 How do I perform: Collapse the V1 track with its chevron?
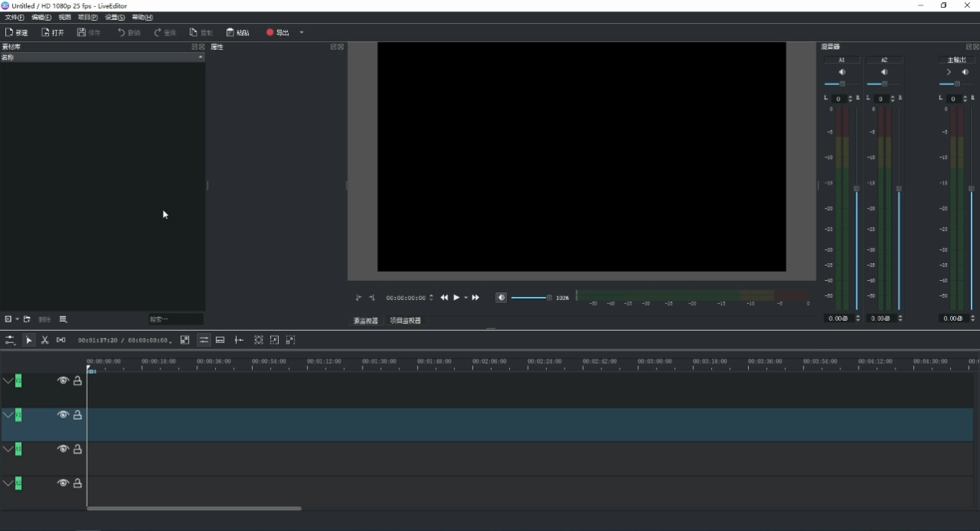click(8, 415)
